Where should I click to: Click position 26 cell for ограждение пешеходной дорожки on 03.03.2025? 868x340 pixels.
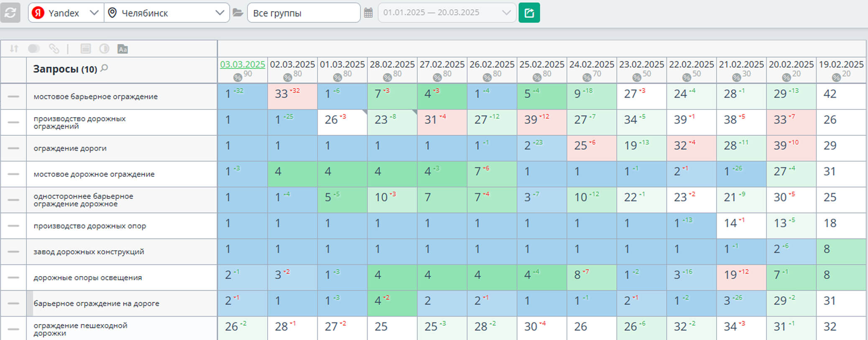pos(243,328)
